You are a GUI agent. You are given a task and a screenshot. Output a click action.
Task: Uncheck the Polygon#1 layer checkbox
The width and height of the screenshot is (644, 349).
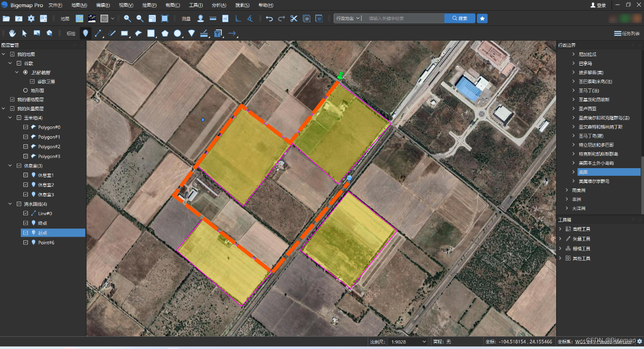tap(26, 137)
